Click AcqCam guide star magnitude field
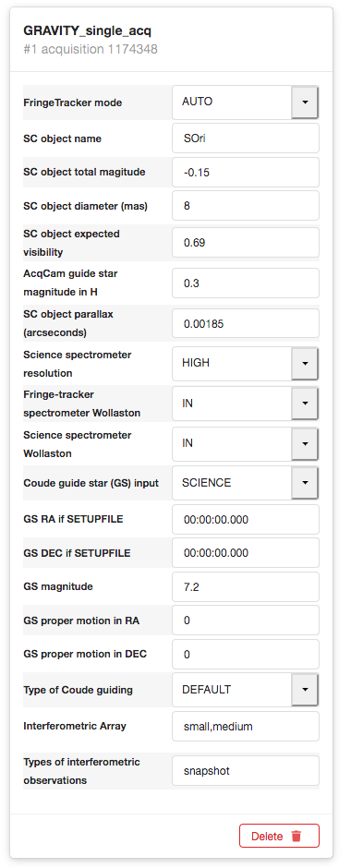351x868 pixels. point(246,283)
